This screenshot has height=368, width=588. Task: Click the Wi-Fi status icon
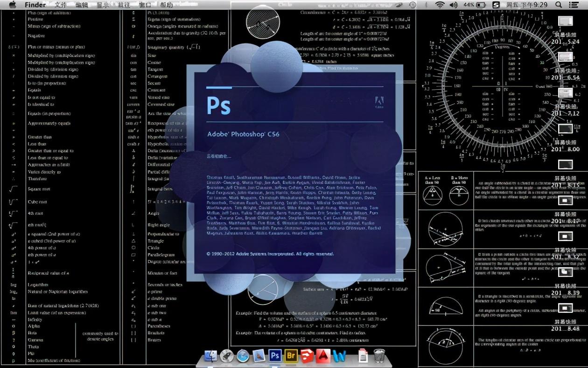[x=440, y=5]
